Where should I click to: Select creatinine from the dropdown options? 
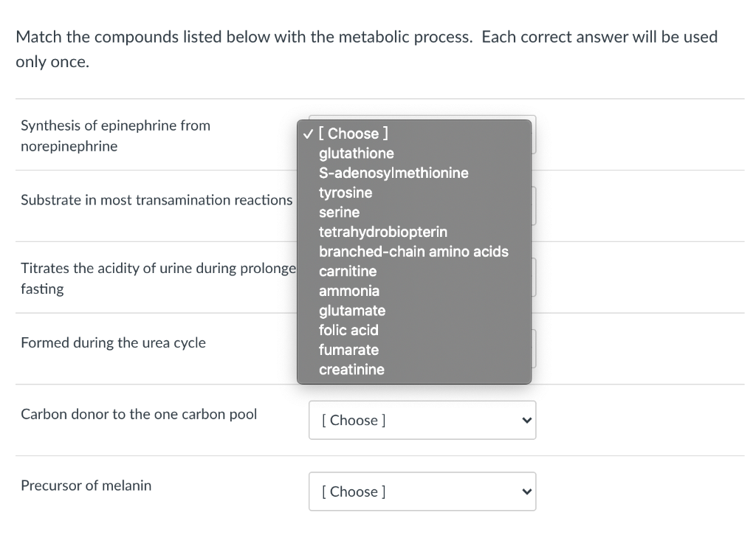[x=351, y=370]
